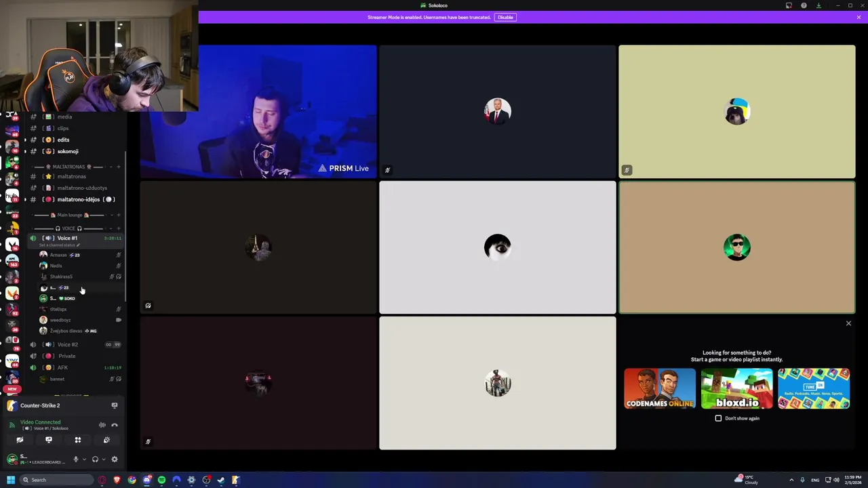Open the Windows Start menu
The width and height of the screenshot is (868, 488).
pyautogui.click(x=10, y=480)
